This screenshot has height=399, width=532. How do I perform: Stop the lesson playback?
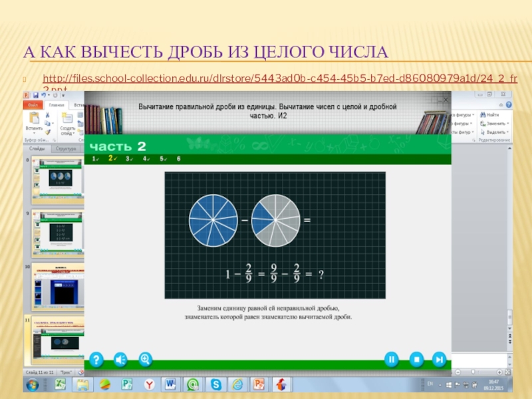click(x=416, y=359)
